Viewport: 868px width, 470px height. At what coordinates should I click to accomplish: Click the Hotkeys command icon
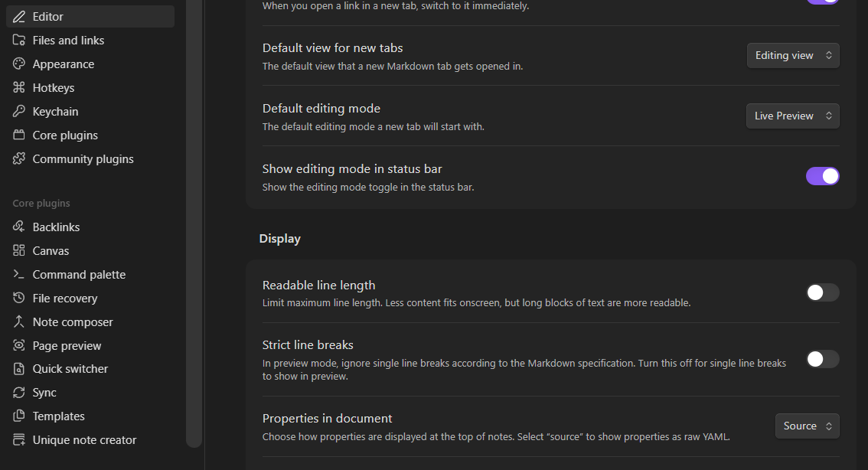coord(19,88)
